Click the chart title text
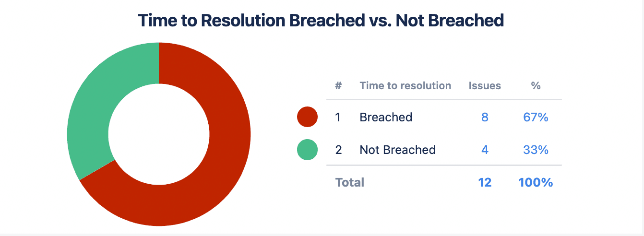644x236 pixels. (x=321, y=21)
